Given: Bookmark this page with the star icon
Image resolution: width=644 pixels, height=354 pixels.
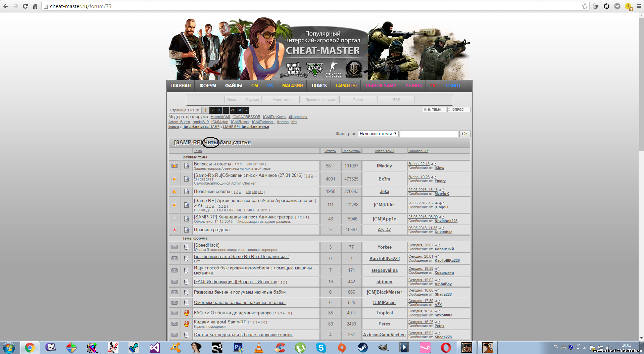Looking at the screenshot, I should (x=585, y=6).
